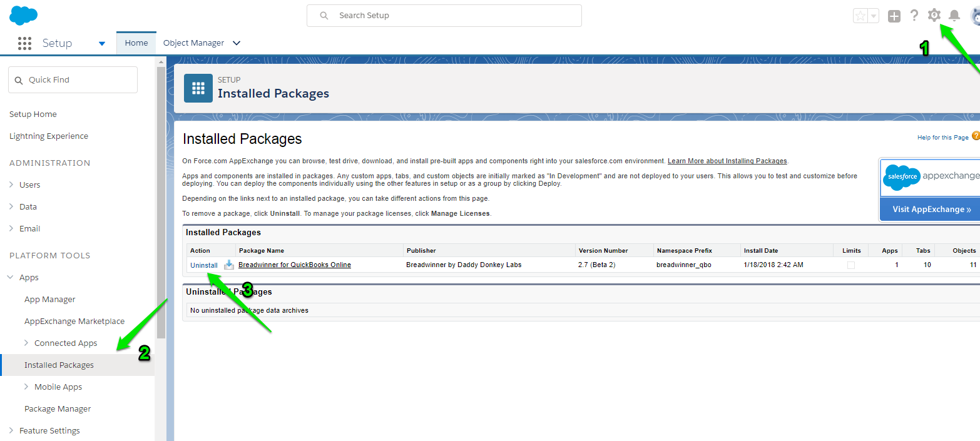Click the Tabs column header

(923, 250)
